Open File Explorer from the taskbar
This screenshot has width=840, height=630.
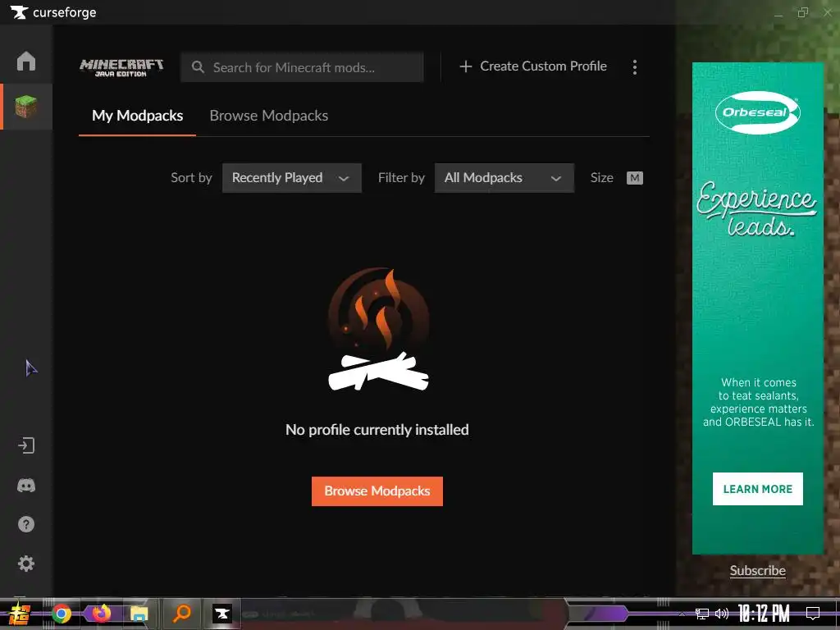click(139, 614)
